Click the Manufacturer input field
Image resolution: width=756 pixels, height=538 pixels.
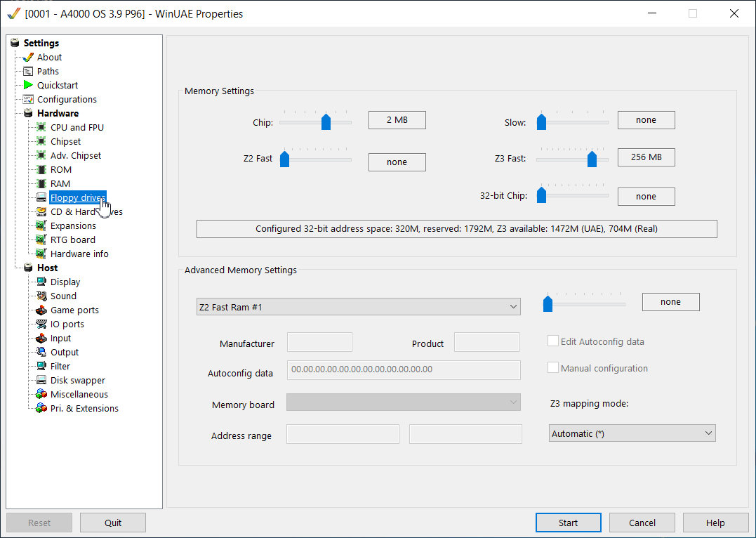coord(319,341)
